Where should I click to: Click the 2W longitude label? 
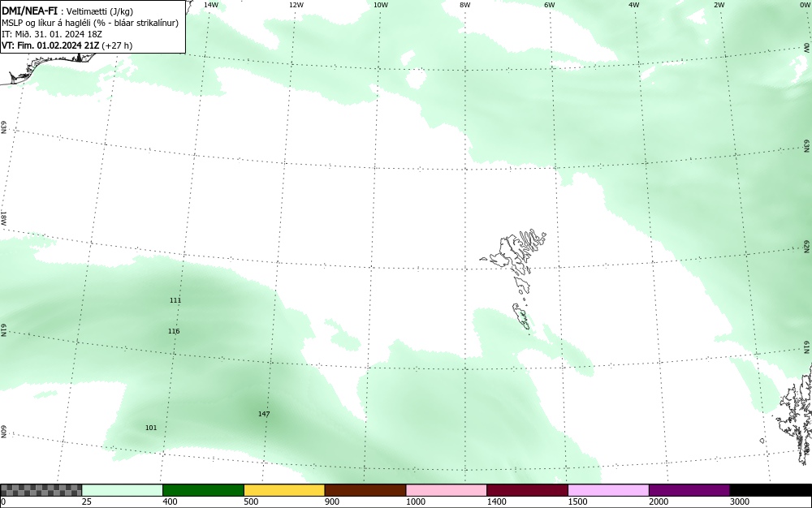tap(719, 5)
